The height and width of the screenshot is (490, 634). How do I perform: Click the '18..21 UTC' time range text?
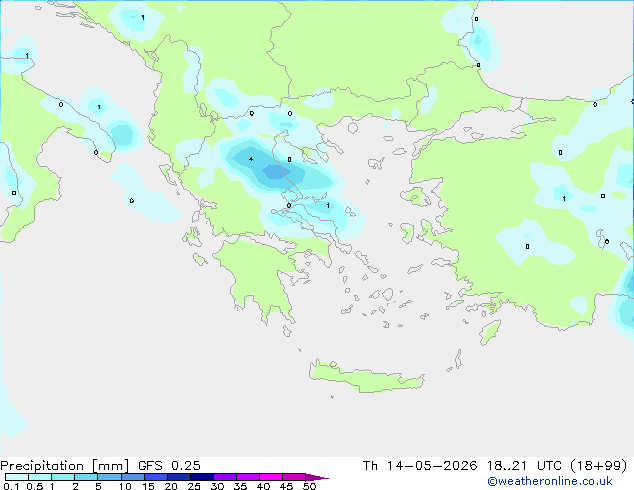pos(524,466)
